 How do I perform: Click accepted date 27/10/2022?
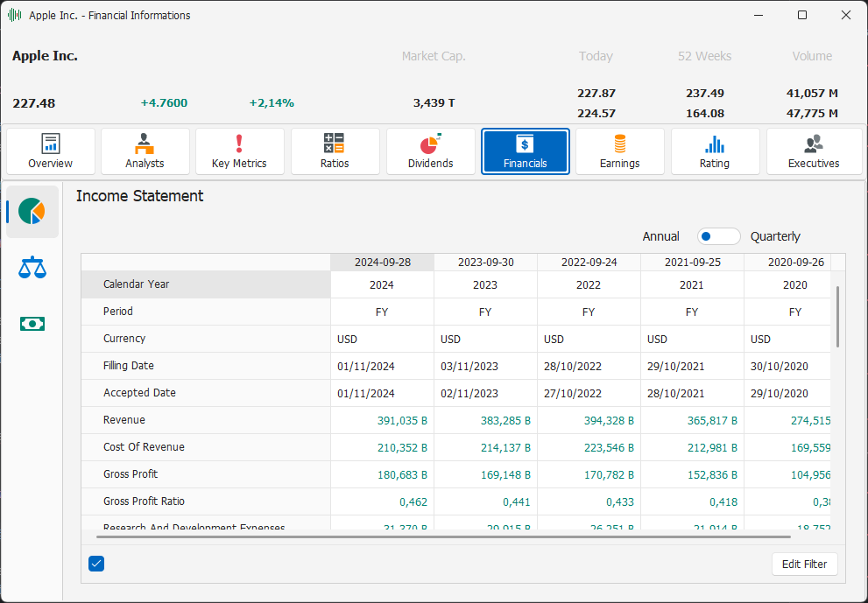[573, 394]
